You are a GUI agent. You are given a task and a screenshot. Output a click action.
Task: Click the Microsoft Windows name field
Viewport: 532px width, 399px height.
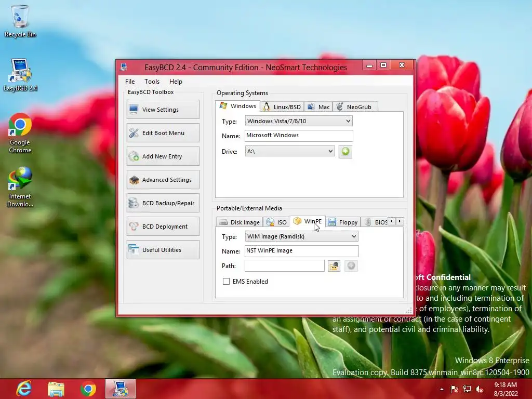(299, 136)
